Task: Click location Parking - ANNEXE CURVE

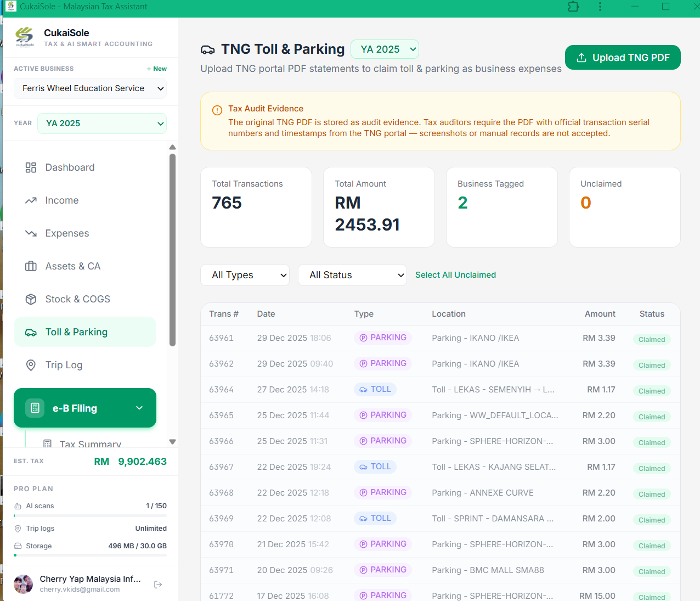Action: [x=483, y=493]
